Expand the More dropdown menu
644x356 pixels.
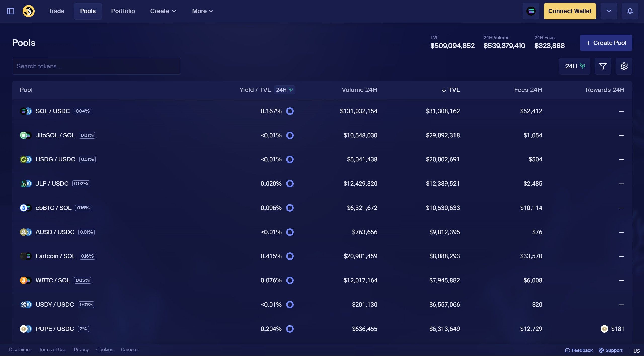tap(202, 11)
